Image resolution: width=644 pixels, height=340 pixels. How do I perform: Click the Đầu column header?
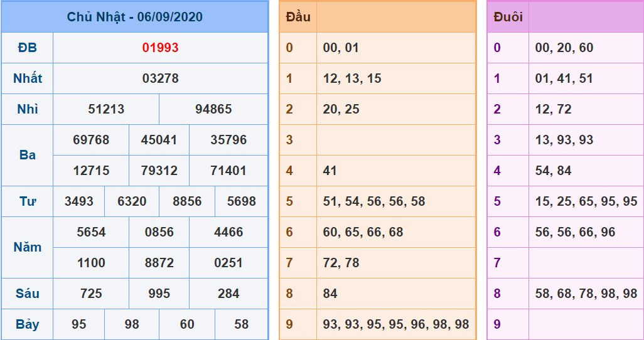[298, 17]
